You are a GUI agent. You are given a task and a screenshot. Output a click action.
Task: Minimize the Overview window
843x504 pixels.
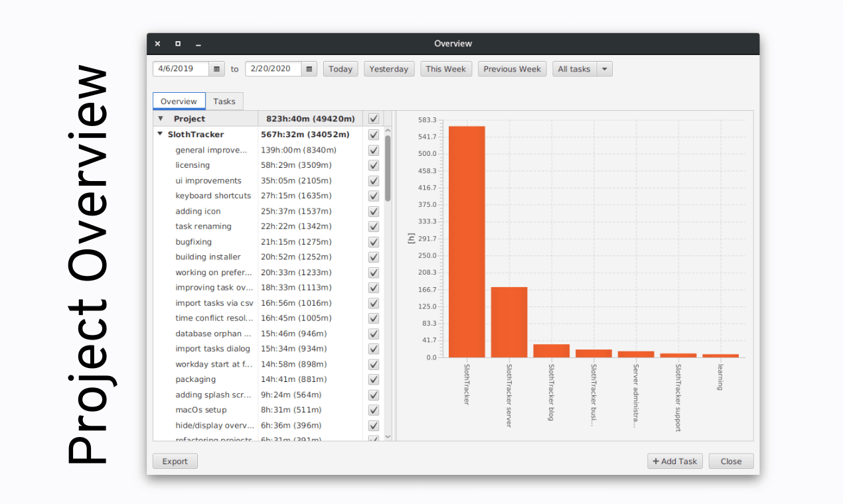point(198,44)
